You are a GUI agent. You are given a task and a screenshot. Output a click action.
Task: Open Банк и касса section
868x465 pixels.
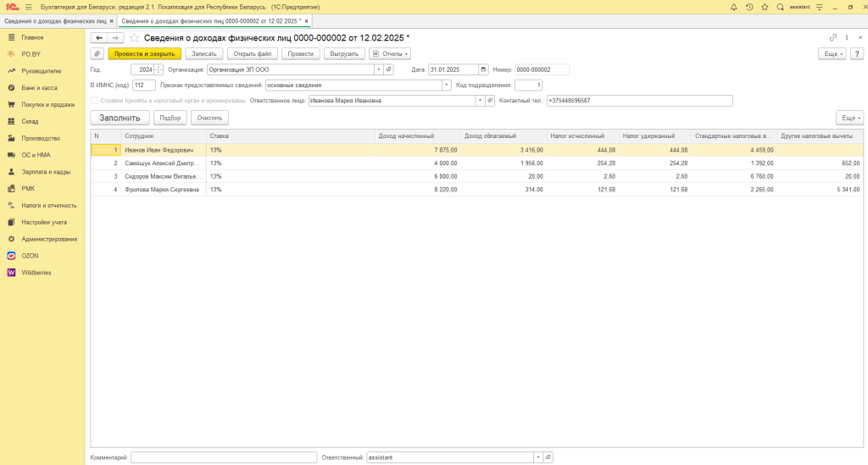point(39,88)
